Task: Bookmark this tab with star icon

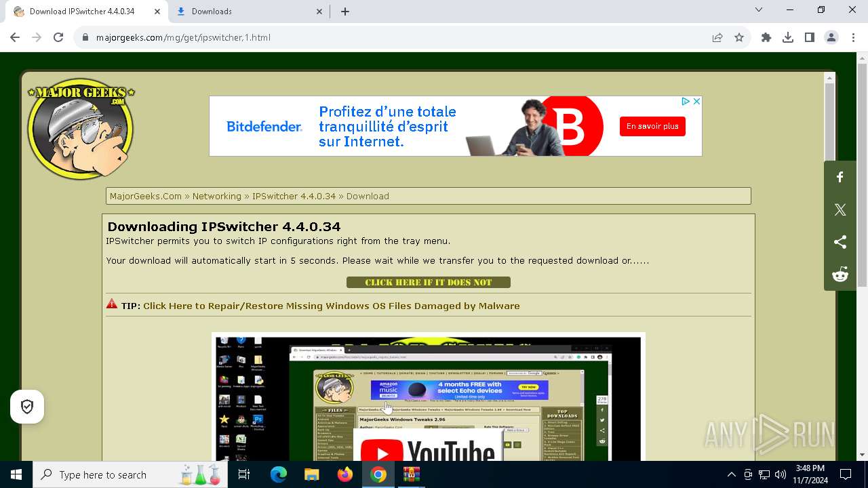Action: 739,37
